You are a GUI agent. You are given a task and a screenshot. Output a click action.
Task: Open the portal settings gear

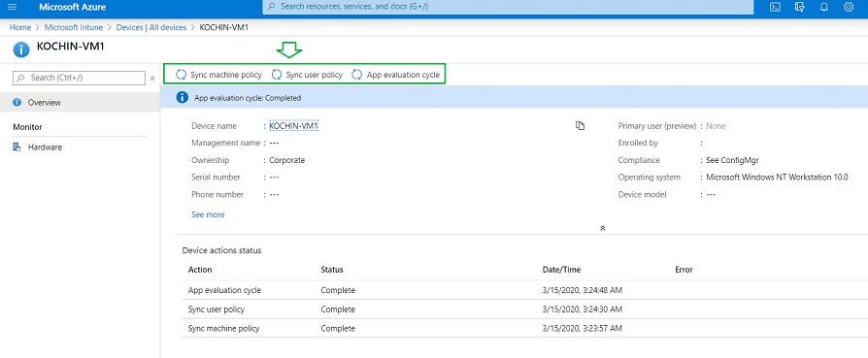848,7
